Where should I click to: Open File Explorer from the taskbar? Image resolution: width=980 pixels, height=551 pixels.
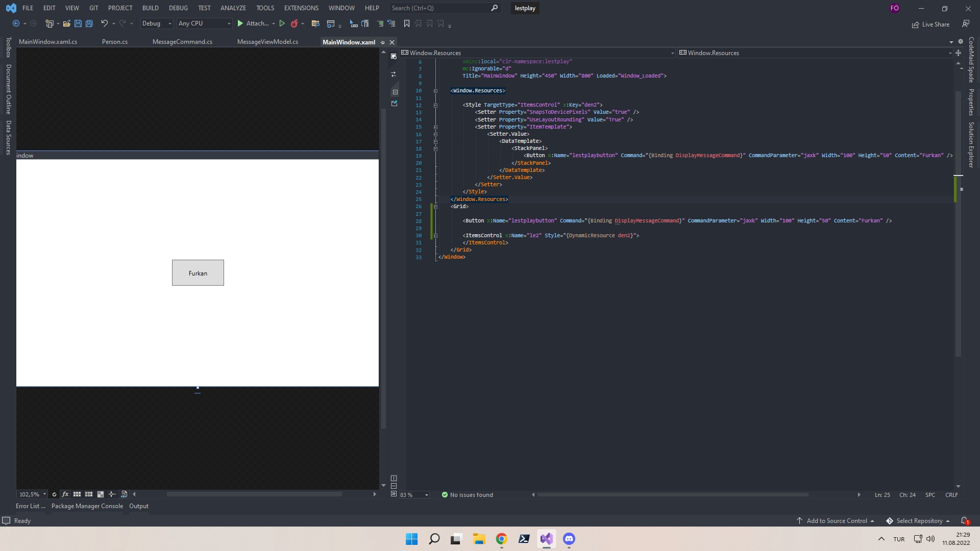pyautogui.click(x=479, y=539)
